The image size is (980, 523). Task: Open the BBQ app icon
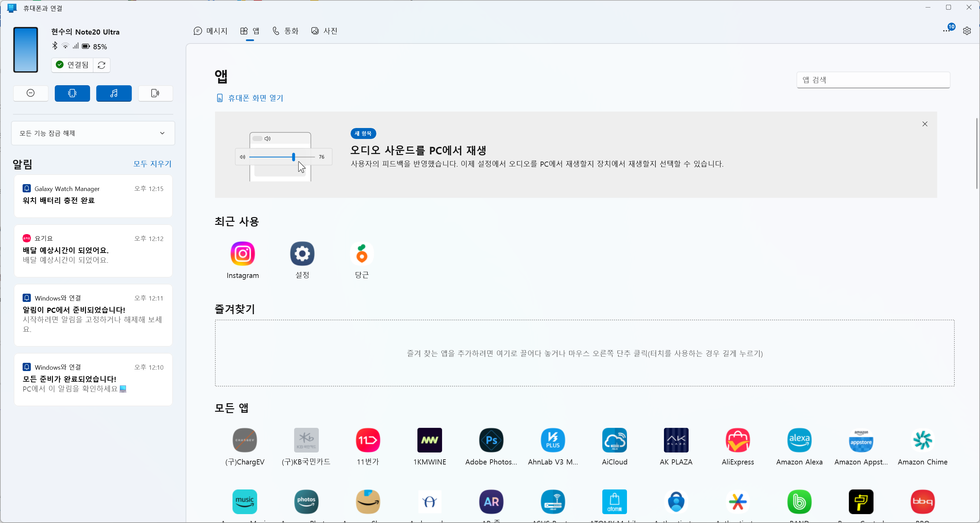pos(922,502)
